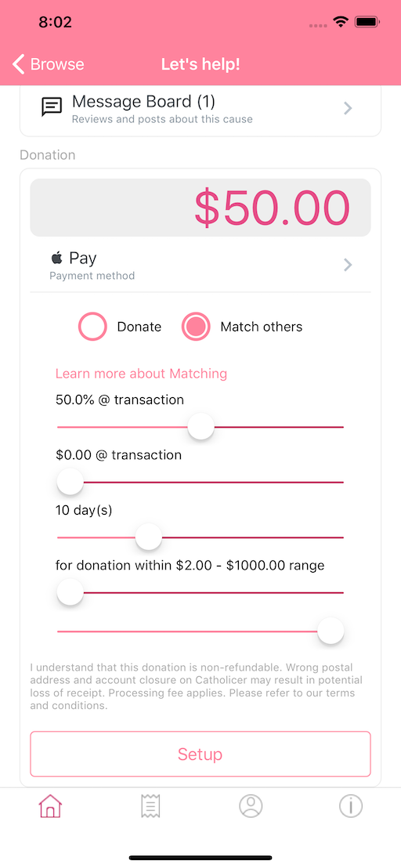The height and width of the screenshot is (868, 401).
Task: Tap the Wi-Fi status icon
Action: [340, 22]
